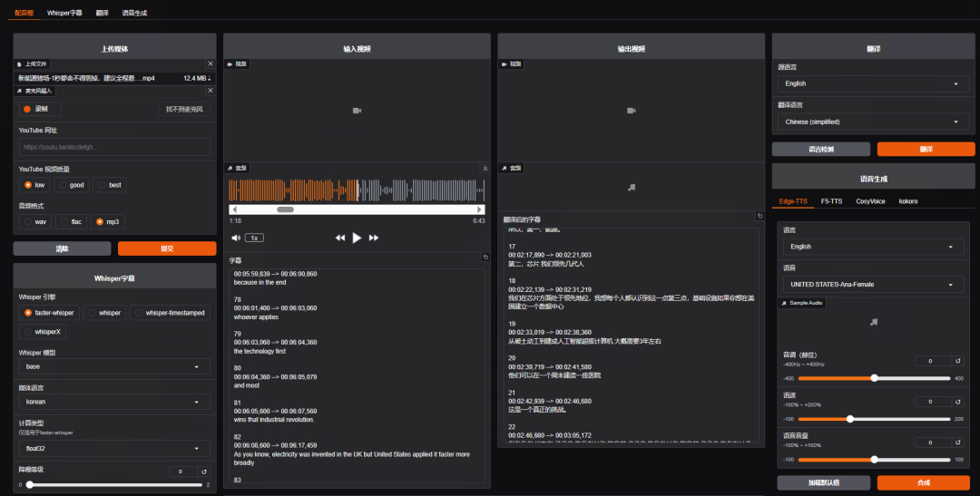Click the 降噪等级 denoise slider handle
Screen dimensions: 980x496
29,485
